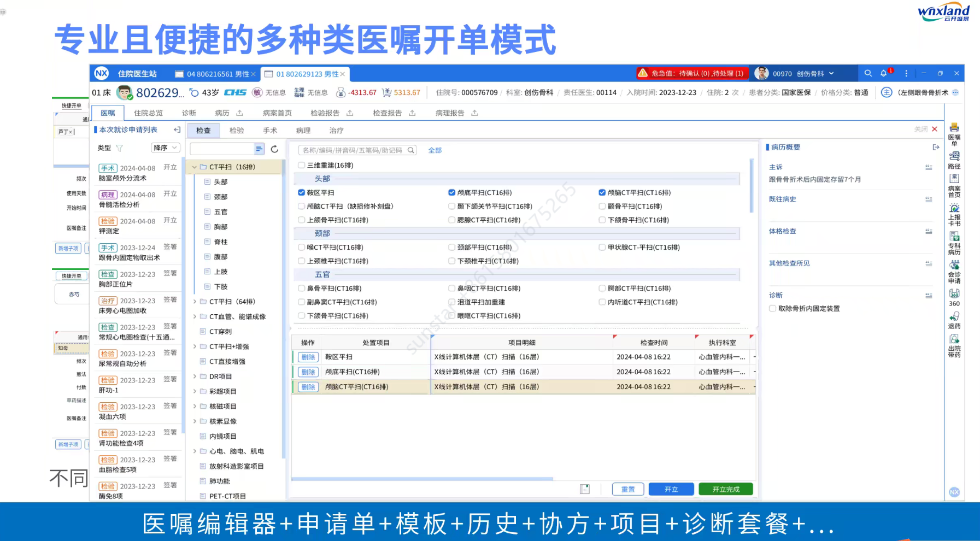The image size is (980, 541).
Task: Check the 三维重建(16排) checkbox
Action: [302, 165]
